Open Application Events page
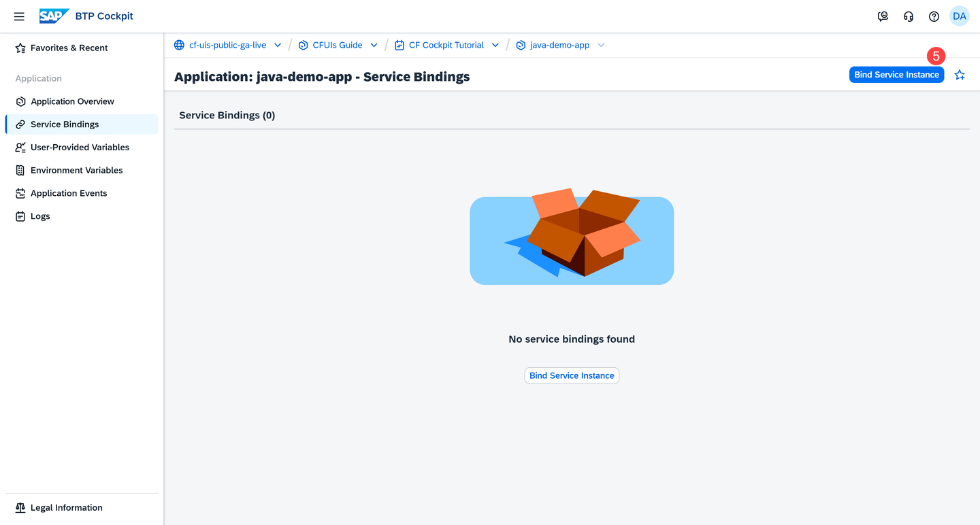The height and width of the screenshot is (525, 980). click(x=82, y=194)
